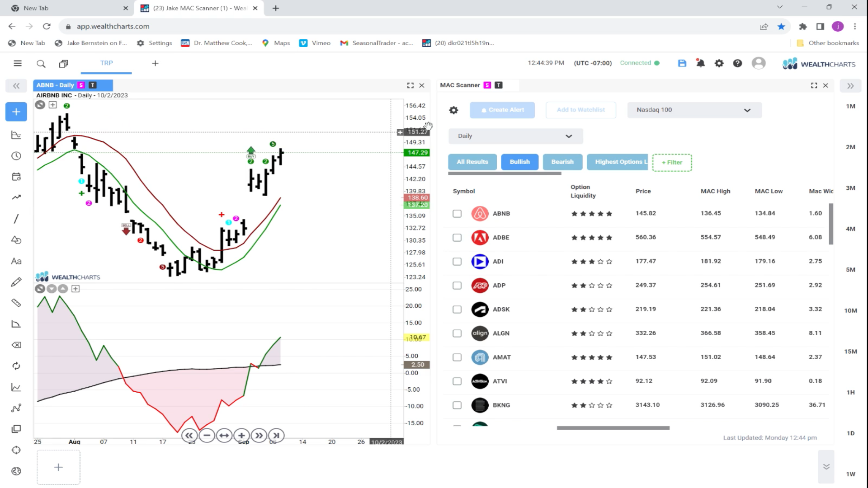
Task: Zoom out chart with minus control
Action: point(207,436)
